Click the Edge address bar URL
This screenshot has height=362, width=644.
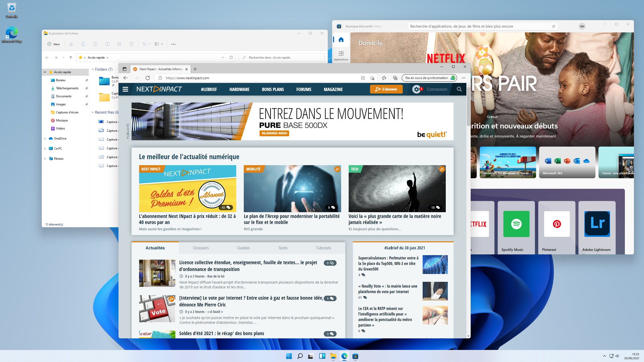(x=187, y=78)
